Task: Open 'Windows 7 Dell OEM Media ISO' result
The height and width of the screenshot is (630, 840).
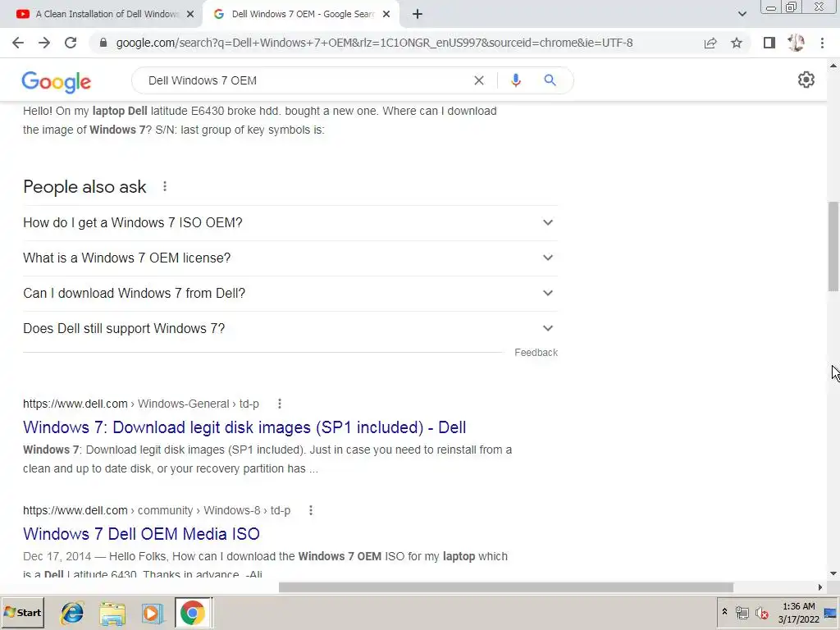Action: coord(141,534)
